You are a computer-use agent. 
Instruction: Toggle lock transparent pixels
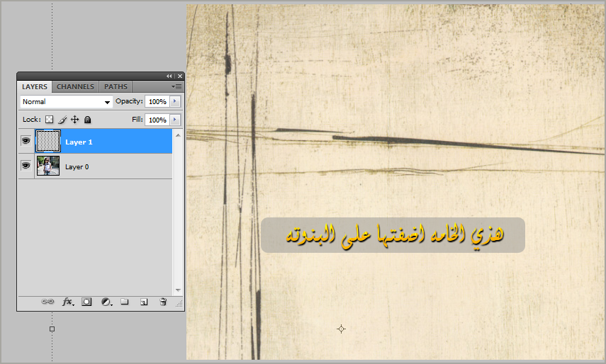coord(50,120)
